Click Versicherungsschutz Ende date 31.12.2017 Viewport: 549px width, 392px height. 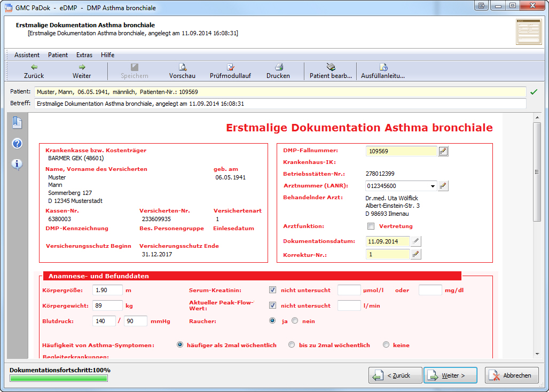[x=157, y=254]
